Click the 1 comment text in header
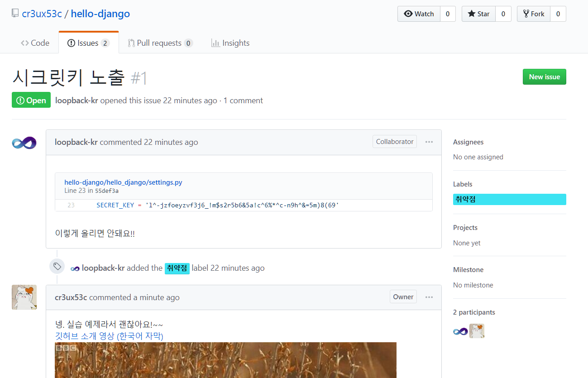The image size is (588, 378). [243, 100]
